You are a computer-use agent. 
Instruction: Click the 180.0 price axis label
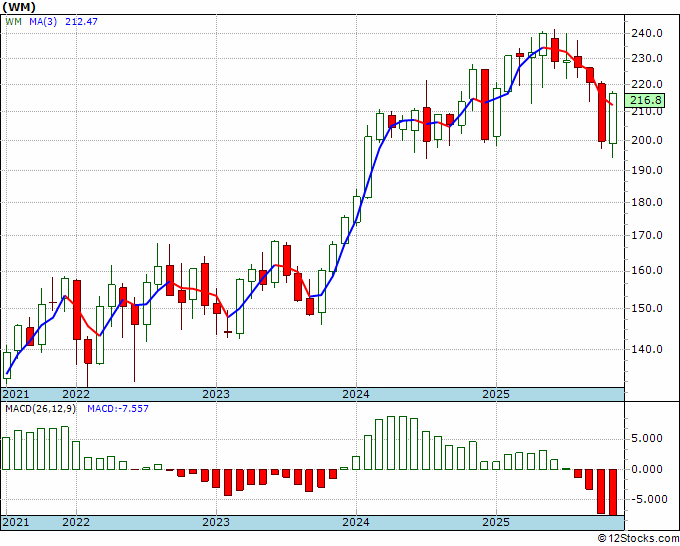click(x=646, y=202)
